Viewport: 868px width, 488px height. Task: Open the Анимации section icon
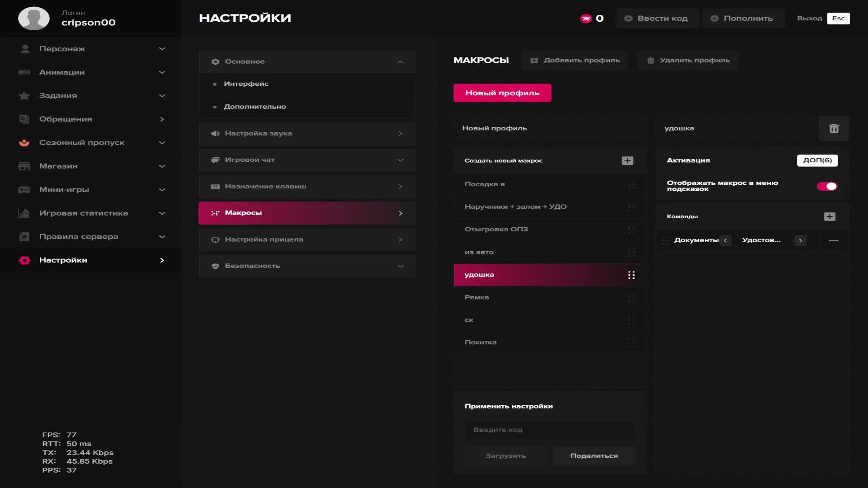(25, 72)
